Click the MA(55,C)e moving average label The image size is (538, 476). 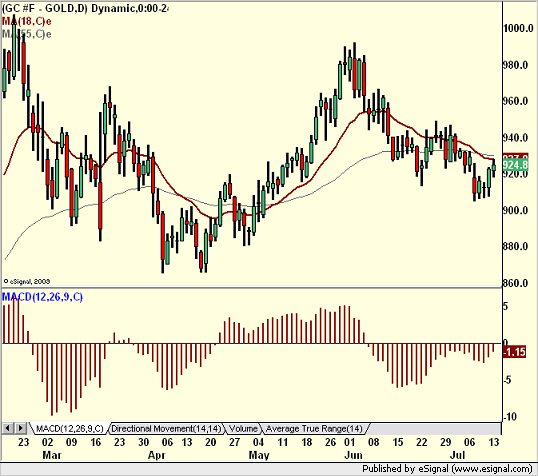[x=27, y=34]
